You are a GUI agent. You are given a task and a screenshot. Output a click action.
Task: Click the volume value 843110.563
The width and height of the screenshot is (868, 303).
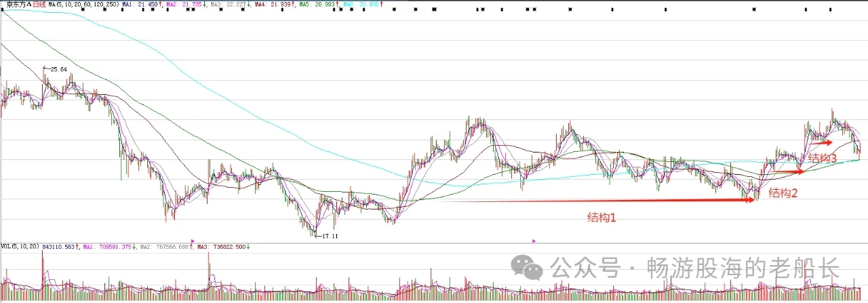coord(58,247)
